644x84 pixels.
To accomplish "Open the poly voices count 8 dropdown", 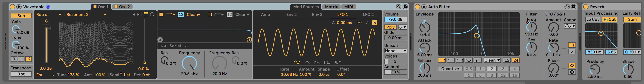I will [x=403, y=27].
